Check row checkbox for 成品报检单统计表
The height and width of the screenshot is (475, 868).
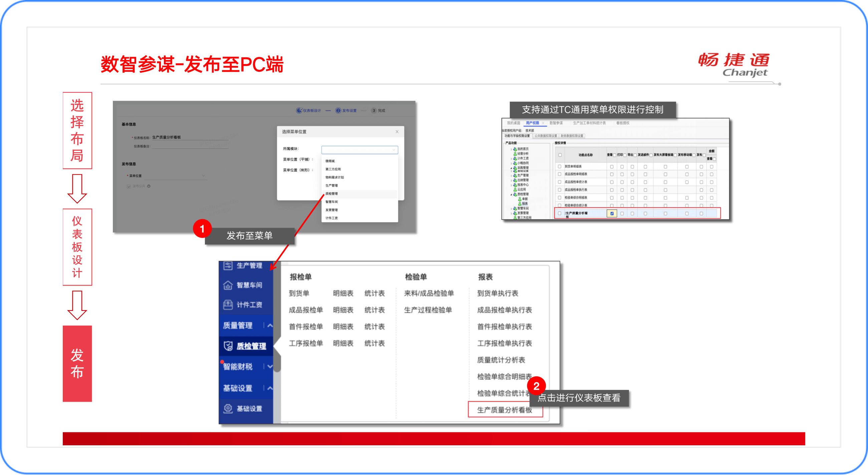(560, 182)
